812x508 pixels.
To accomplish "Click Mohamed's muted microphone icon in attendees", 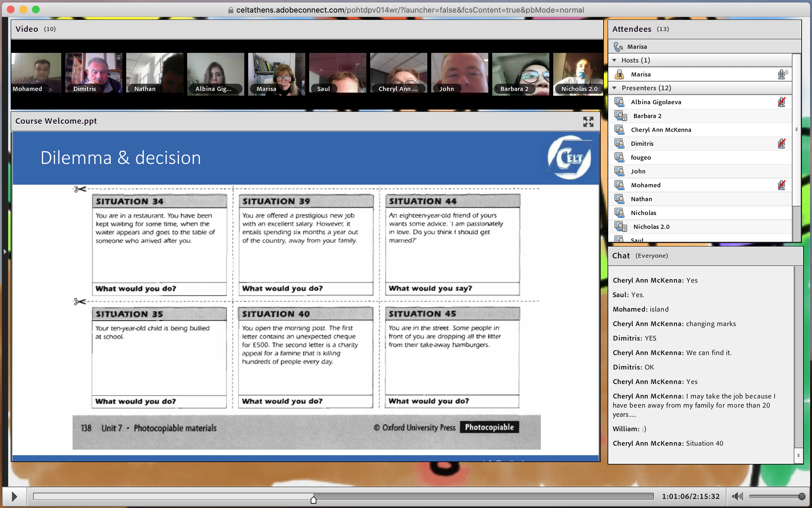I will (781, 185).
